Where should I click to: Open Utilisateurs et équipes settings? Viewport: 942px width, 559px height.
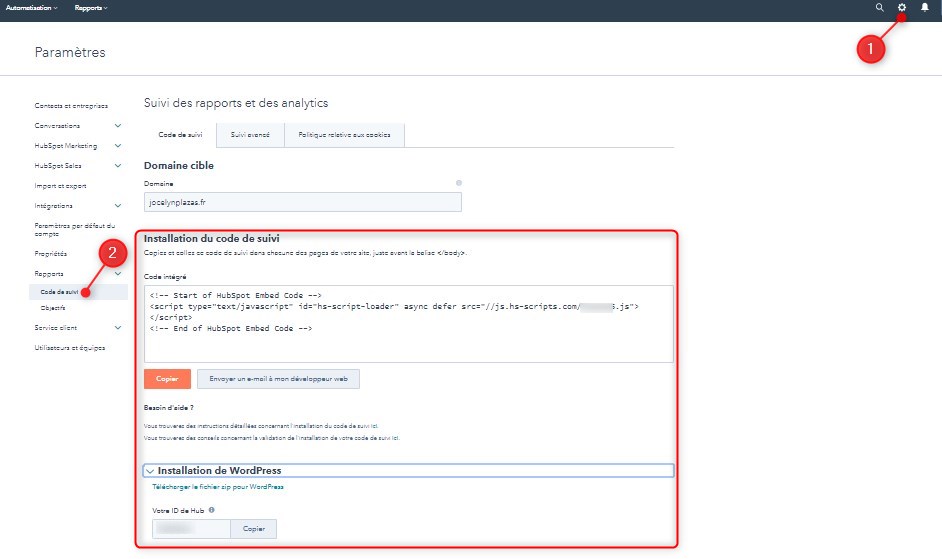[70, 348]
